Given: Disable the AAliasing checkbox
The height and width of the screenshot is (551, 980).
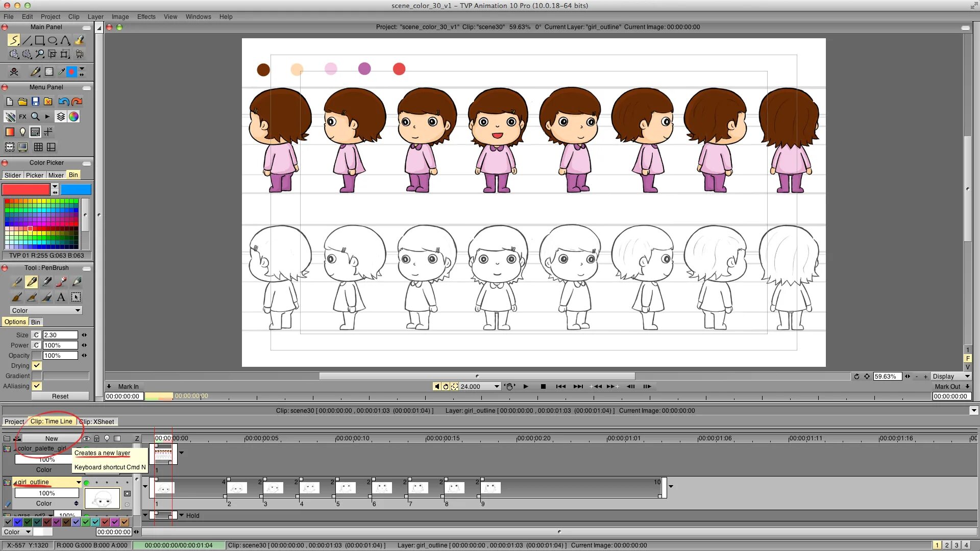Looking at the screenshot, I should tap(37, 386).
